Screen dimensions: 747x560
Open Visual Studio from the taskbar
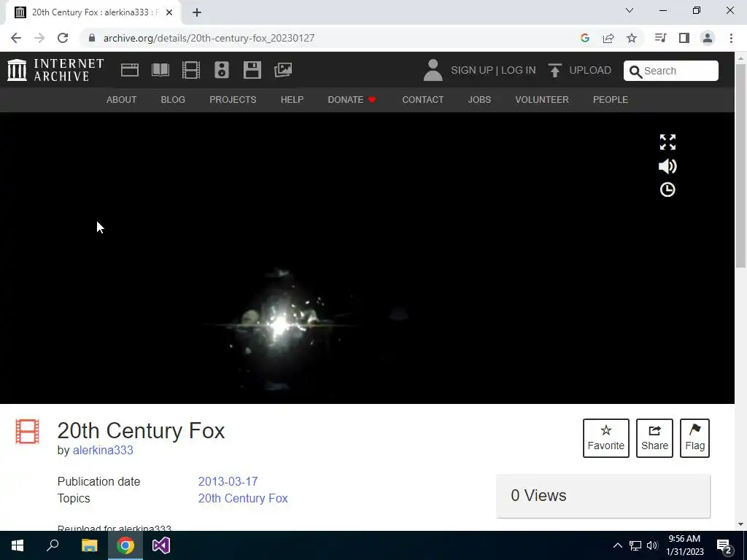tap(161, 545)
